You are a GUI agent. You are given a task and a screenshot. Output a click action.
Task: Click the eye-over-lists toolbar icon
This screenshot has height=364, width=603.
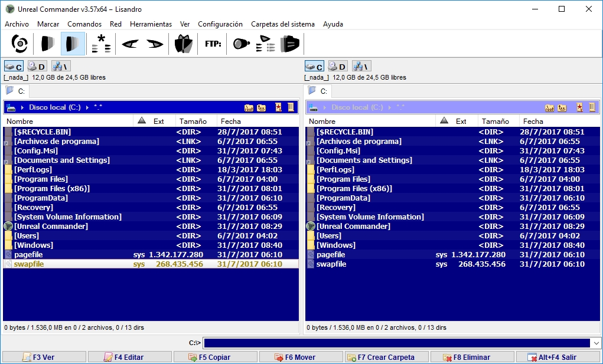pos(266,44)
